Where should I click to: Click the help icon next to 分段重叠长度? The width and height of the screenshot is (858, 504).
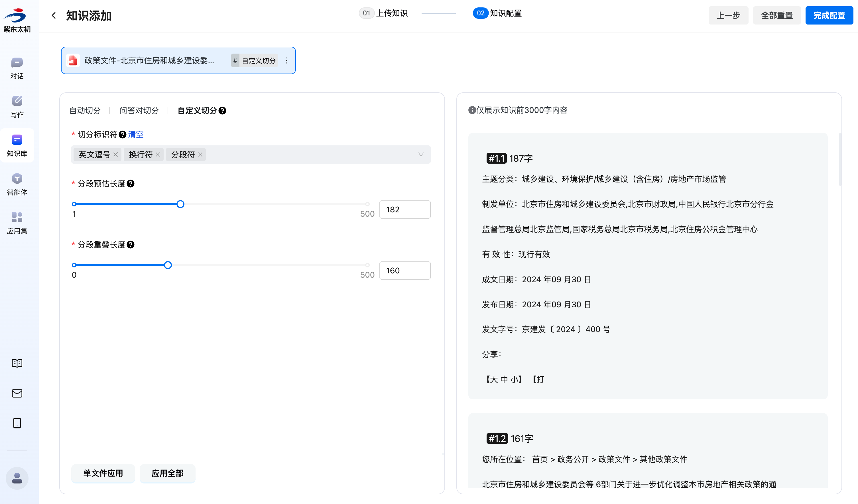130,245
